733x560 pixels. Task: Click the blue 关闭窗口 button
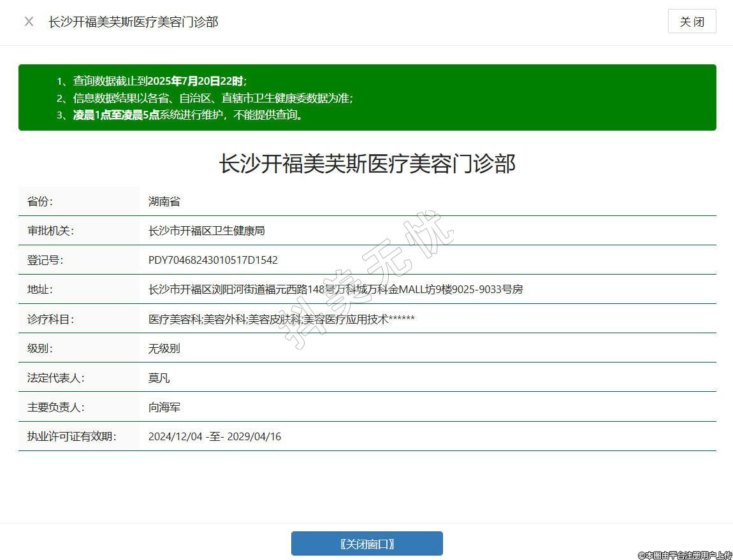pyautogui.click(x=366, y=543)
